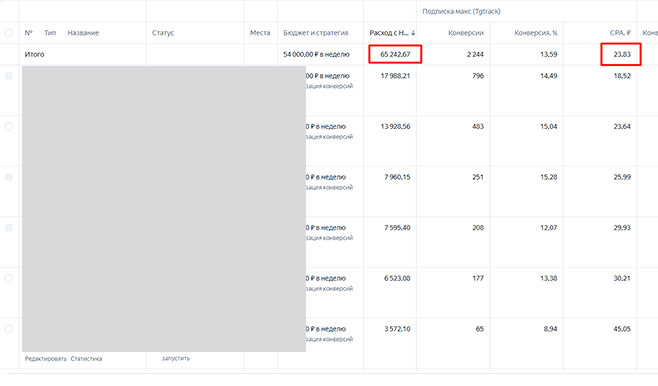Click the Бюджет и стратегия column header
The width and height of the screenshot is (658, 386).
(316, 33)
